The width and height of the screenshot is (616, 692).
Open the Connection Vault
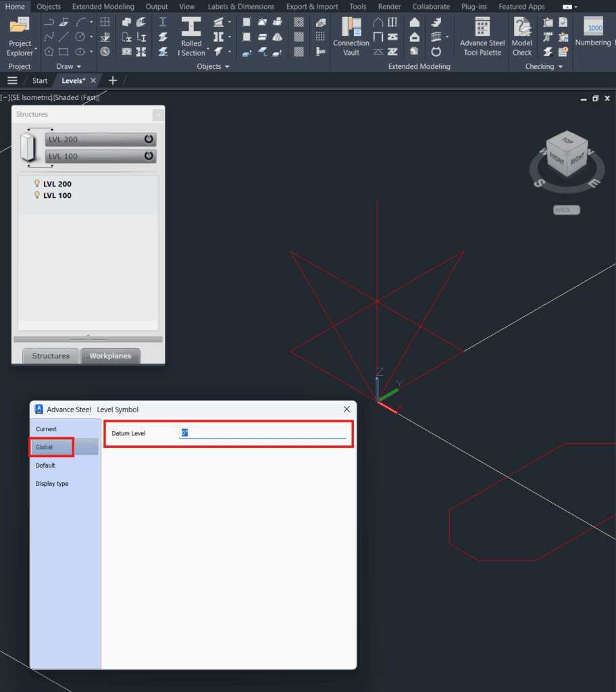click(351, 36)
